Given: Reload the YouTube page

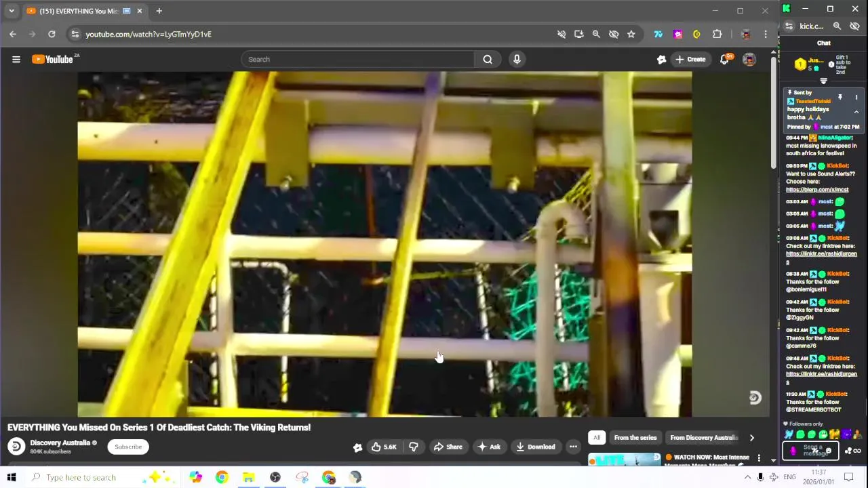Looking at the screenshot, I should 52,34.
